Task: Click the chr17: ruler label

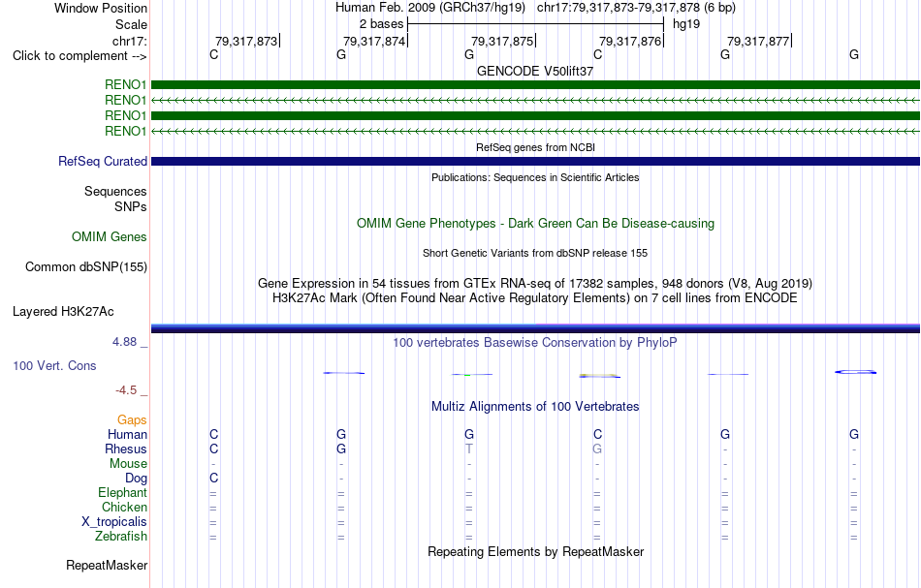Action: [129, 41]
